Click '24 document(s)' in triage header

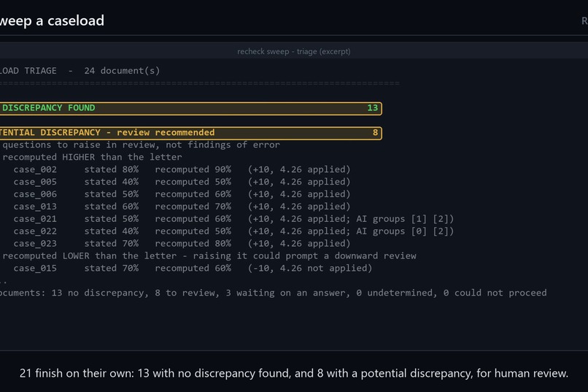click(x=122, y=71)
